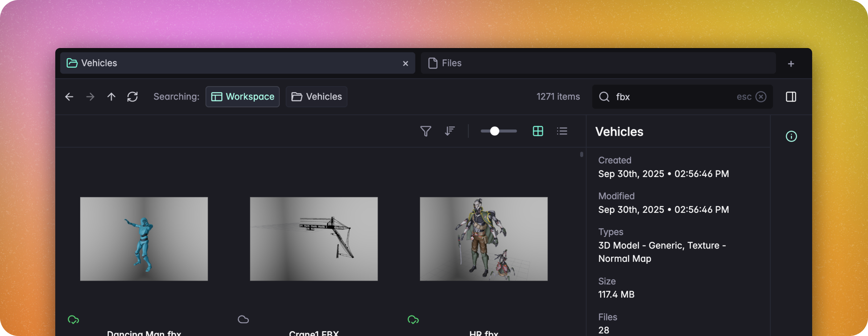Switch to the Files tab
The image size is (868, 336).
pos(452,63)
